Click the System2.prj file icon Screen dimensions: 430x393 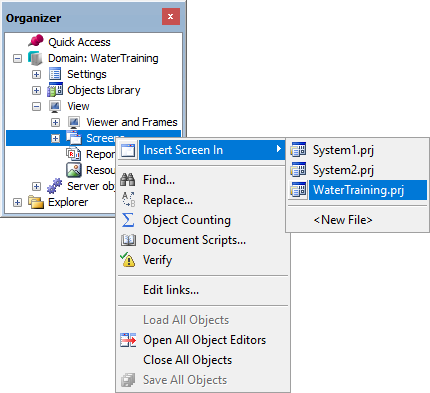tap(298, 170)
